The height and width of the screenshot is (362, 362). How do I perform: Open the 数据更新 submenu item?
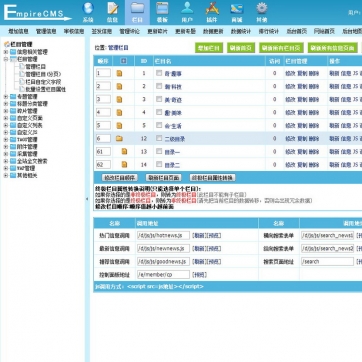213,32
